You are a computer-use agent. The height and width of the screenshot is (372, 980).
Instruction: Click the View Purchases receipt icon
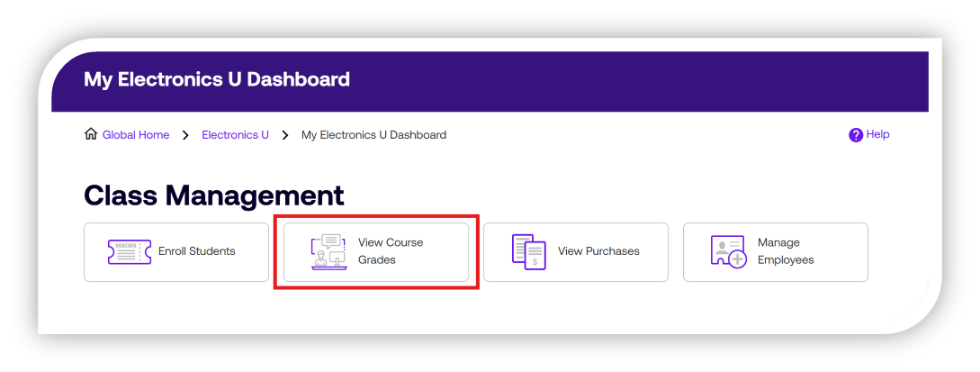[528, 252]
